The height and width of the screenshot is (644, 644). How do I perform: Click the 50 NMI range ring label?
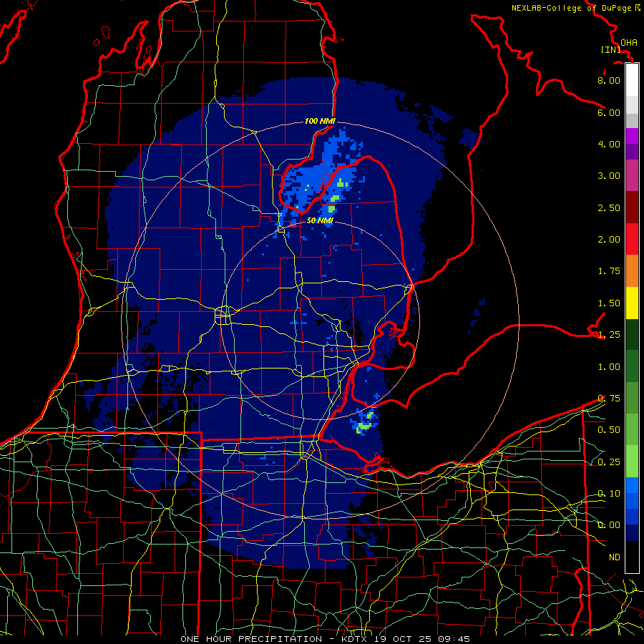click(320, 220)
